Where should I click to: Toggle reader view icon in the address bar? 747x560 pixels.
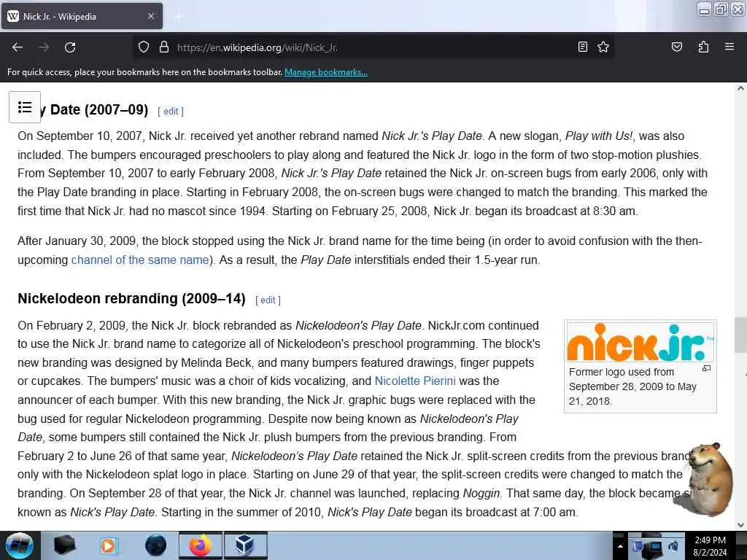click(x=583, y=47)
